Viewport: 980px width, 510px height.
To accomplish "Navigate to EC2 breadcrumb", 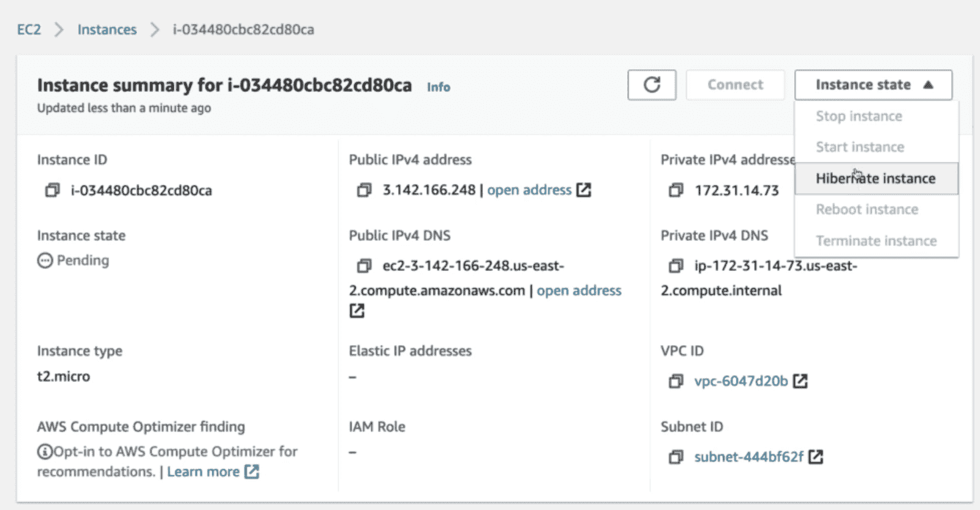I will point(29,29).
